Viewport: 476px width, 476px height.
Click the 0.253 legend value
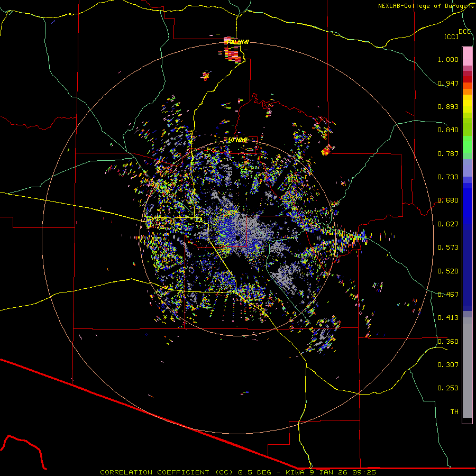tap(448, 388)
